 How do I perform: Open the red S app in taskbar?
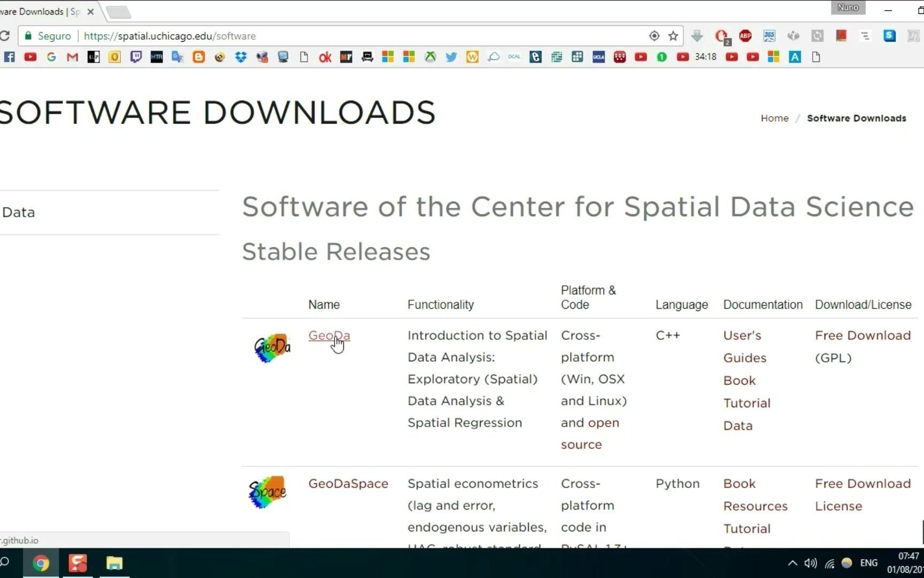[x=78, y=563]
